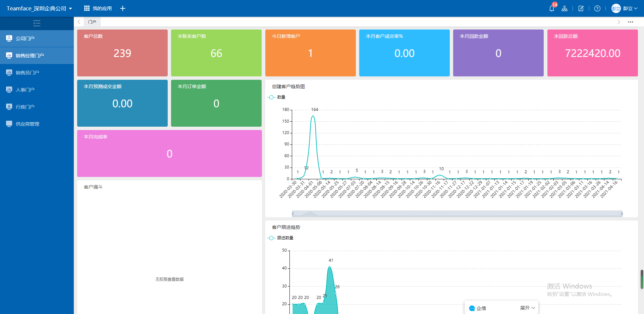Click the 客户漏斗 title

(93, 187)
